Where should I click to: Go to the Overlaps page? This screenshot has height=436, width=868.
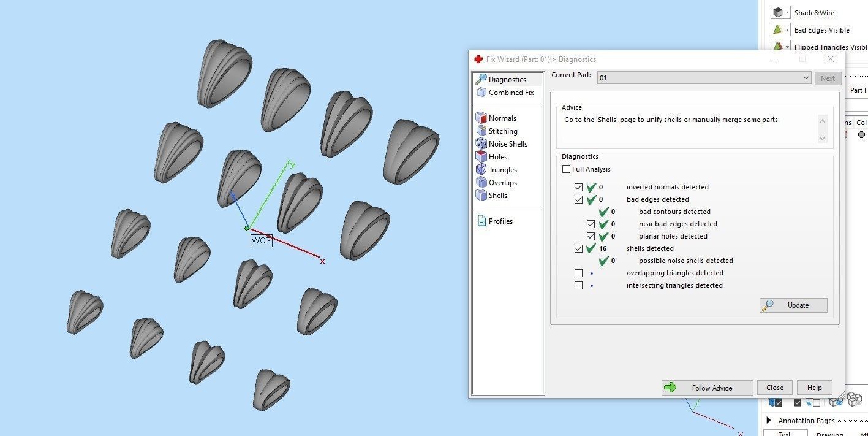coord(502,183)
